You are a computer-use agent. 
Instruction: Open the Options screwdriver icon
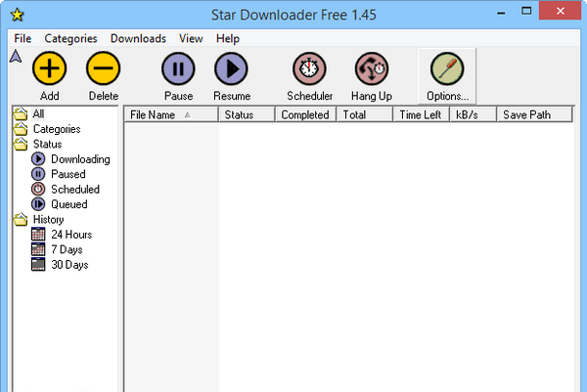(447, 68)
